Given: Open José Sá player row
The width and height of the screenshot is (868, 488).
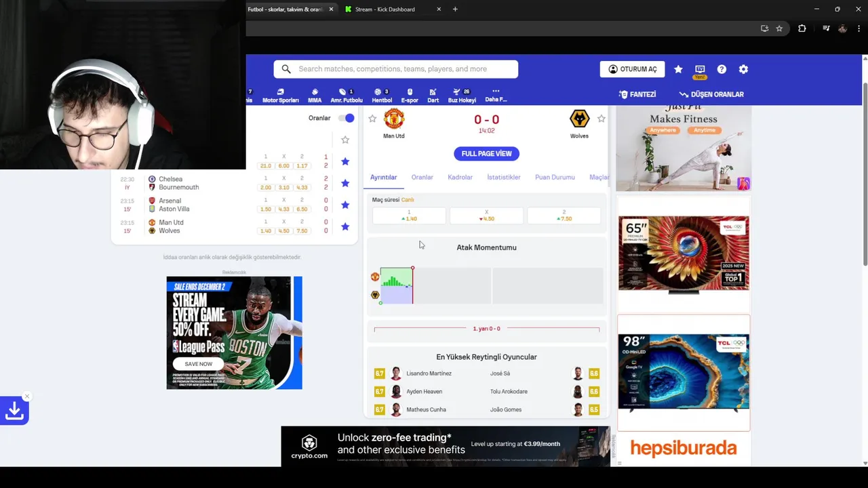Looking at the screenshot, I should [x=544, y=373].
